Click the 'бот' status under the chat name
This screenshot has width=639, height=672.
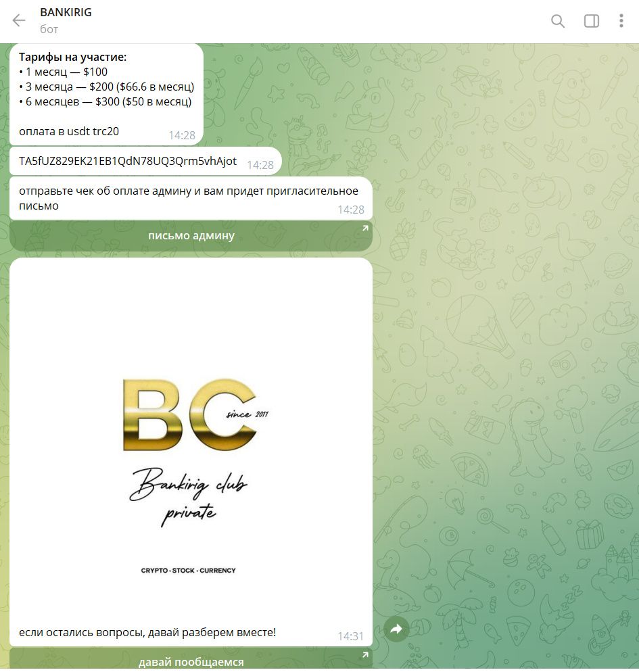[49, 29]
